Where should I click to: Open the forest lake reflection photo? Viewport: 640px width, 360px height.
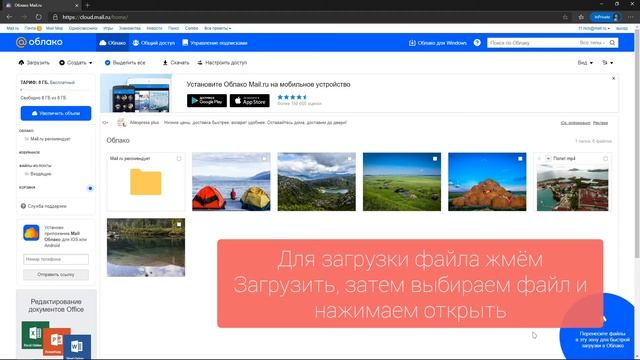tap(146, 247)
